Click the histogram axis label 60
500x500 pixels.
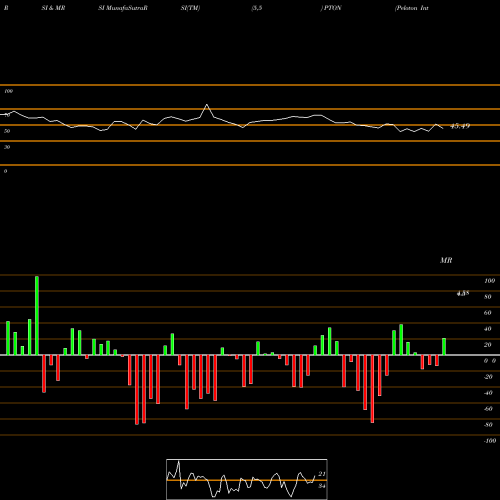(x=488, y=313)
